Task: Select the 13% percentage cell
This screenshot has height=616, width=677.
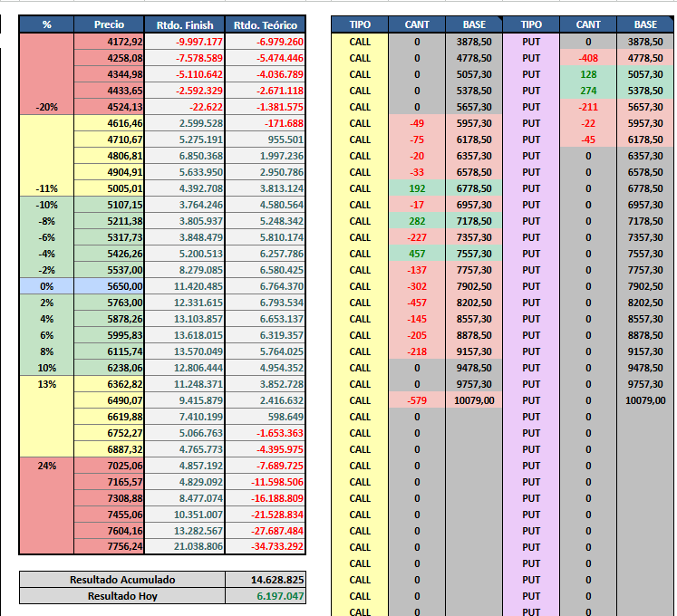Action: [x=46, y=384]
